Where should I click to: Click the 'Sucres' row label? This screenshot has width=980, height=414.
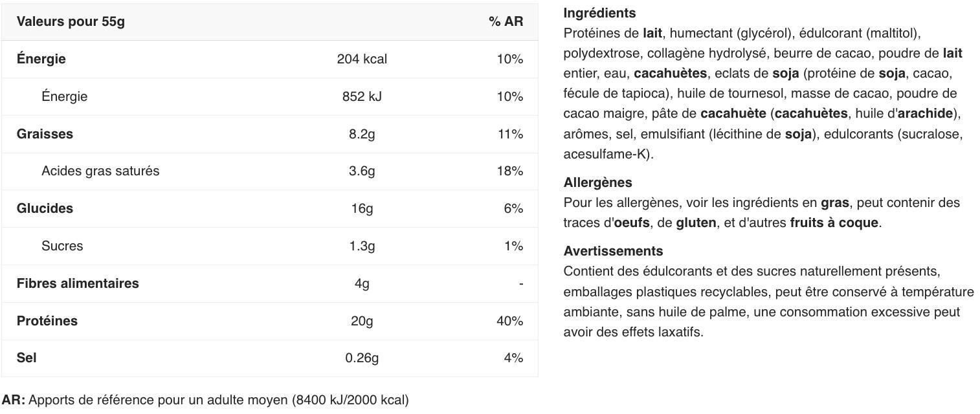pyautogui.click(x=62, y=246)
